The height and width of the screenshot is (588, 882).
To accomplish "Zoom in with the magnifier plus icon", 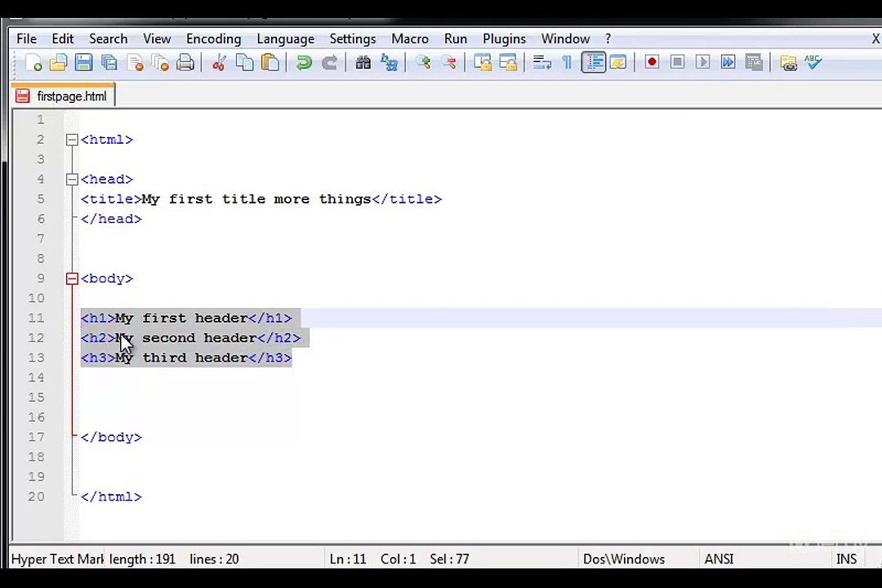I will [423, 62].
